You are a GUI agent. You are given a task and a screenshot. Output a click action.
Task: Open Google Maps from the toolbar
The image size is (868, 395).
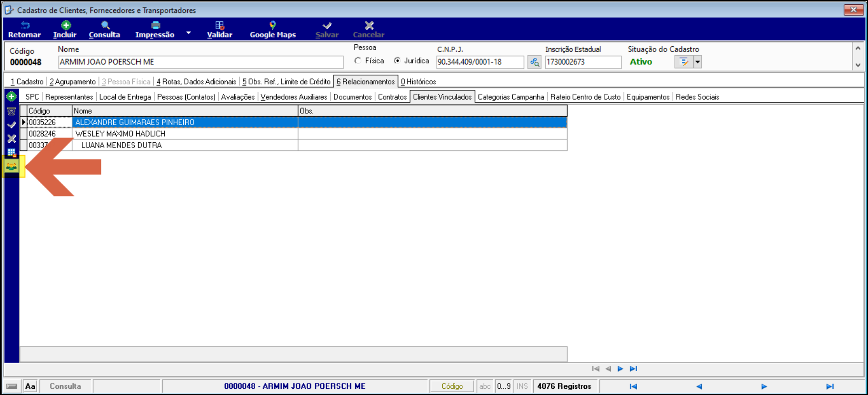pyautogui.click(x=273, y=30)
